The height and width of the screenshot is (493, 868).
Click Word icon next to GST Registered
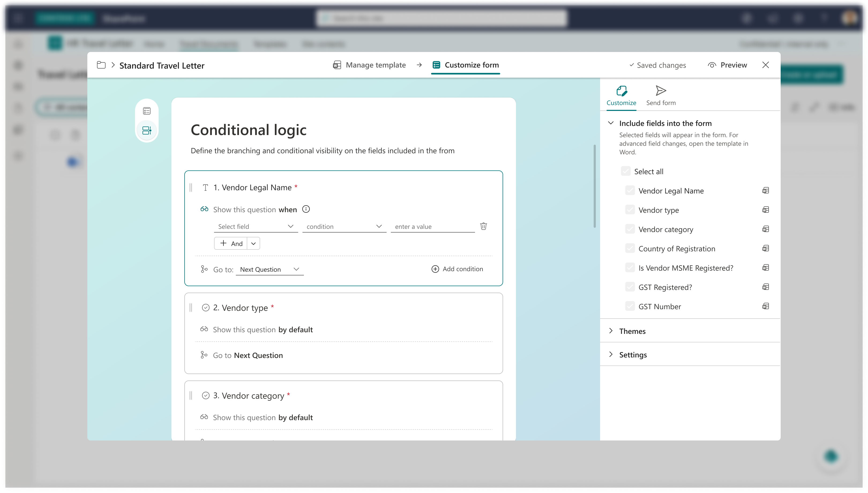[x=765, y=287]
